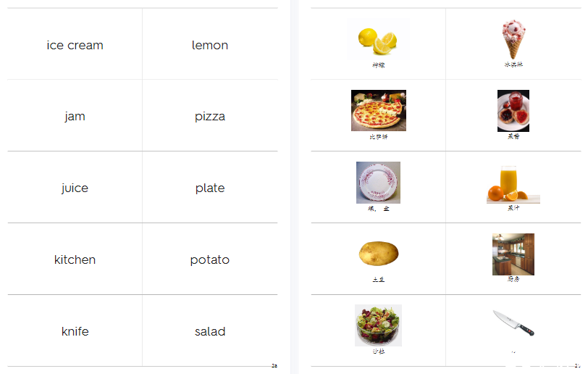Click the orange juice glass picture
Image resolution: width=588 pixels, height=374 pixels.
pyautogui.click(x=513, y=184)
